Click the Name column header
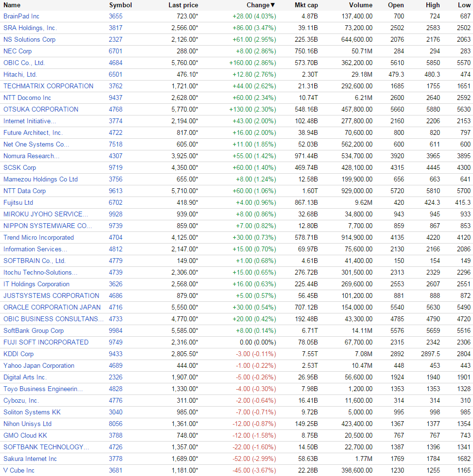This screenshot has width=473, height=476. pyautogui.click(x=12, y=5)
